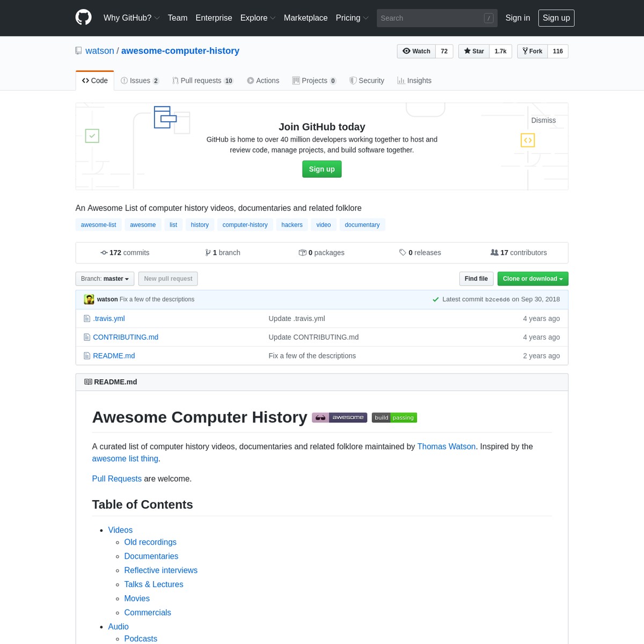Select the hackers topic tag
Image resolution: width=644 pixels, height=644 pixels.
[292, 225]
